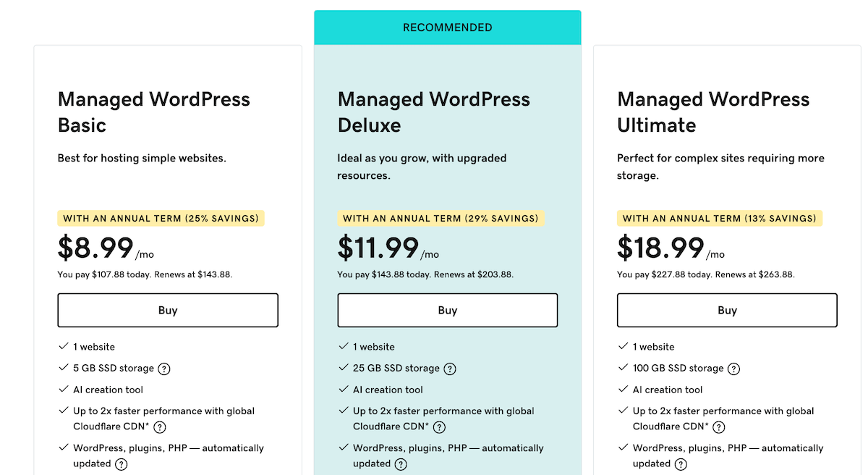Click help icon beside 25 GB SSD storage
The height and width of the screenshot is (475, 868).
tap(450, 369)
